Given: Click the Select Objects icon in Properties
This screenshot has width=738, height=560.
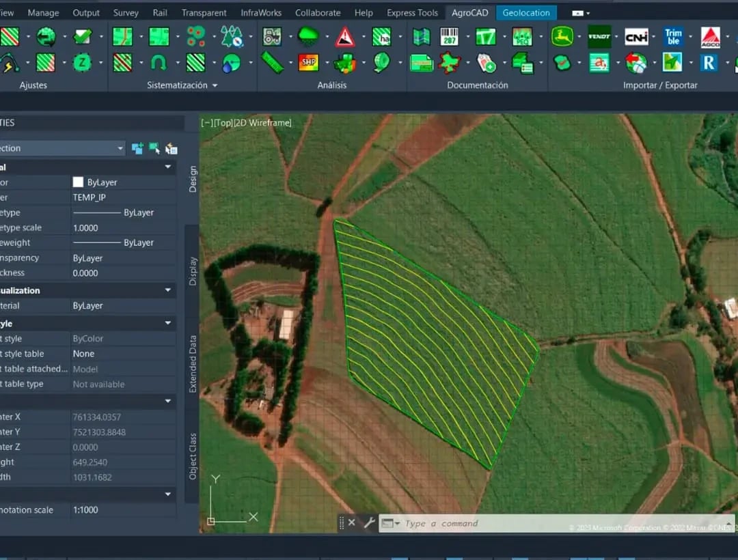Looking at the screenshot, I should pos(154,149).
